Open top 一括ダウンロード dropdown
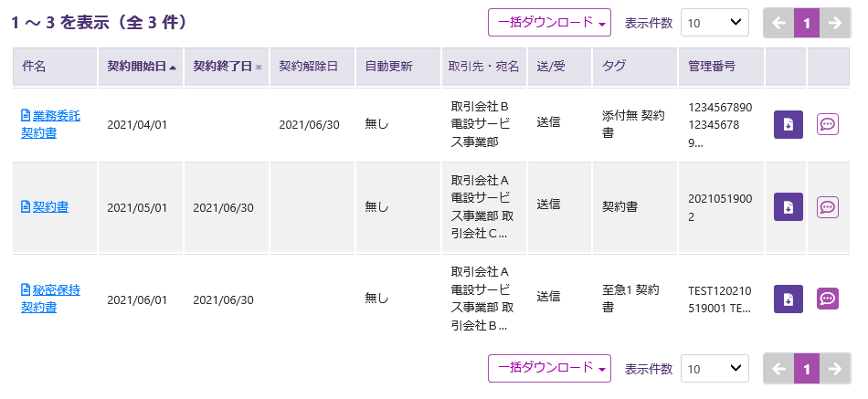Image resolution: width=868 pixels, height=399 pixels. [550, 23]
